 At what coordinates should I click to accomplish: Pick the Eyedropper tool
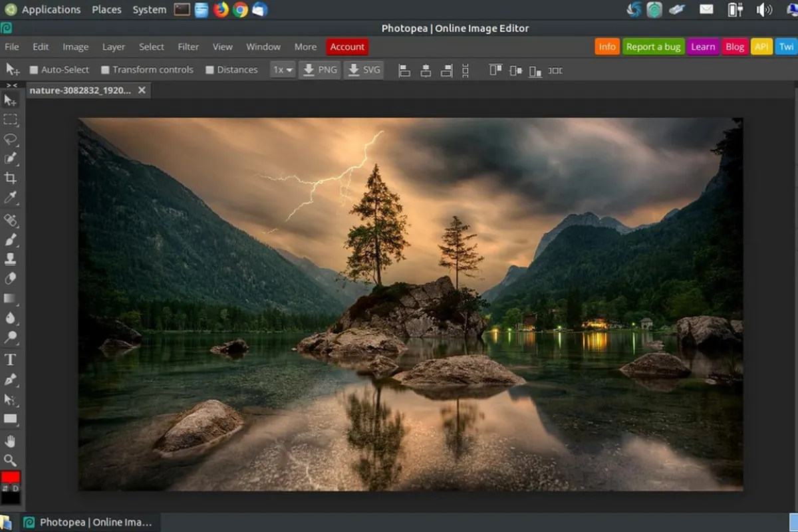pyautogui.click(x=10, y=198)
